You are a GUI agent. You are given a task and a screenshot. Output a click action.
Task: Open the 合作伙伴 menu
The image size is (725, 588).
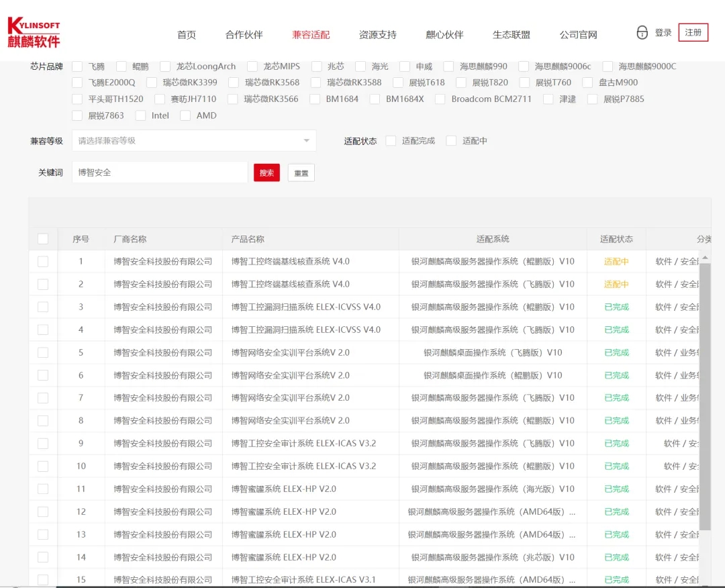click(x=244, y=35)
